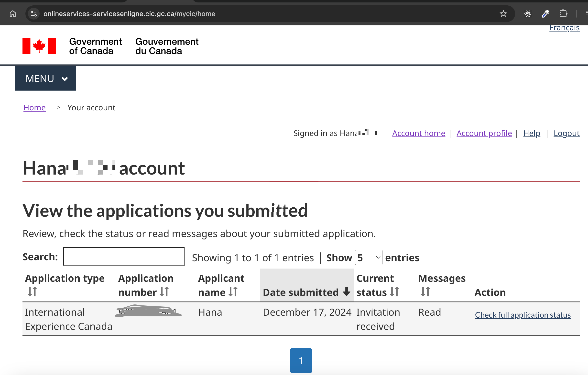Open the Help link
The image size is (588, 375).
click(532, 133)
